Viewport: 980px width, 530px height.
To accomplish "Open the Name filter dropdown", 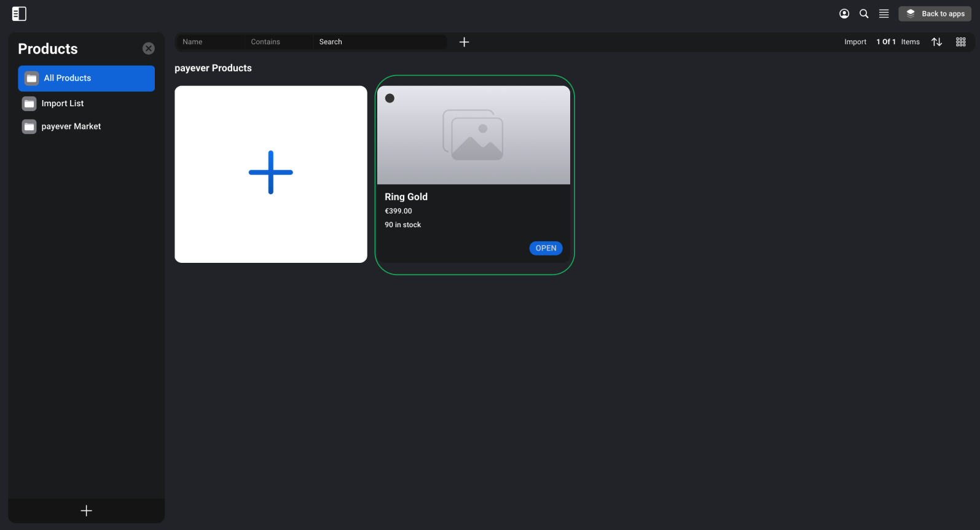I will coord(210,42).
